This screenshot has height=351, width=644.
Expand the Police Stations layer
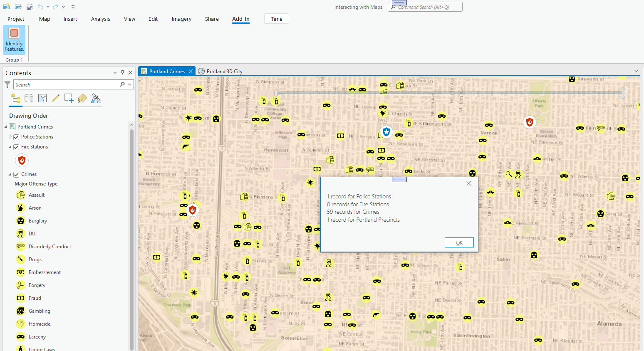(x=10, y=136)
